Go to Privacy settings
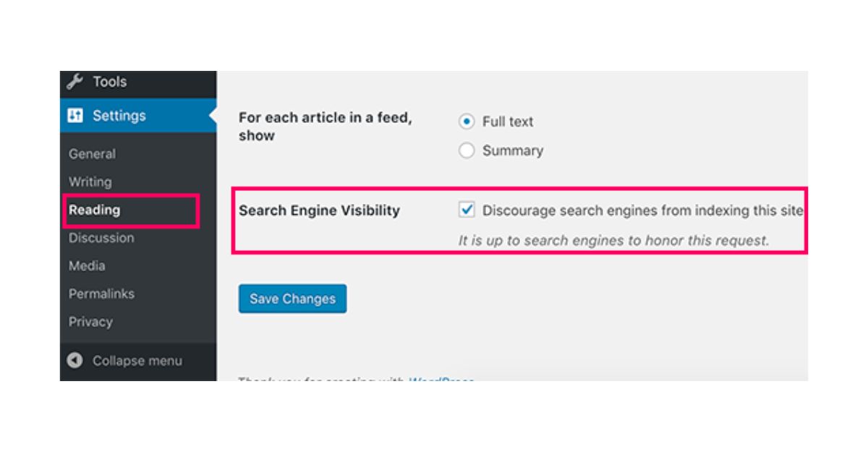The height and width of the screenshot is (452, 868). [90, 322]
